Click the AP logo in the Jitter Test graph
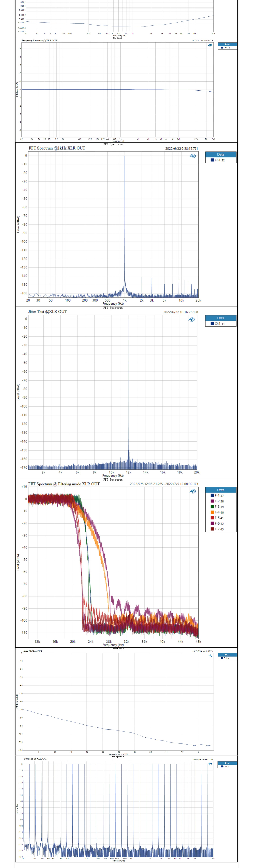The width and height of the screenshot is (253, 868). point(191,319)
